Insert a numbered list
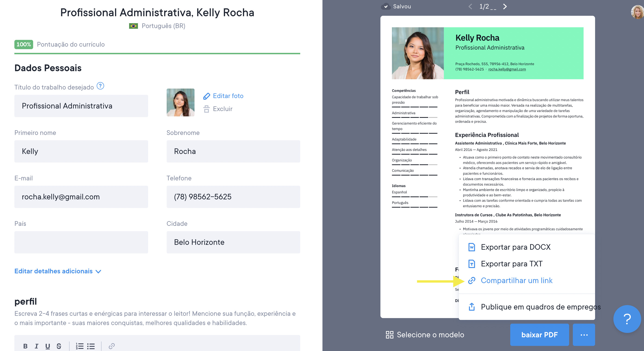Image resolution: width=644 pixels, height=351 pixels. click(80, 346)
